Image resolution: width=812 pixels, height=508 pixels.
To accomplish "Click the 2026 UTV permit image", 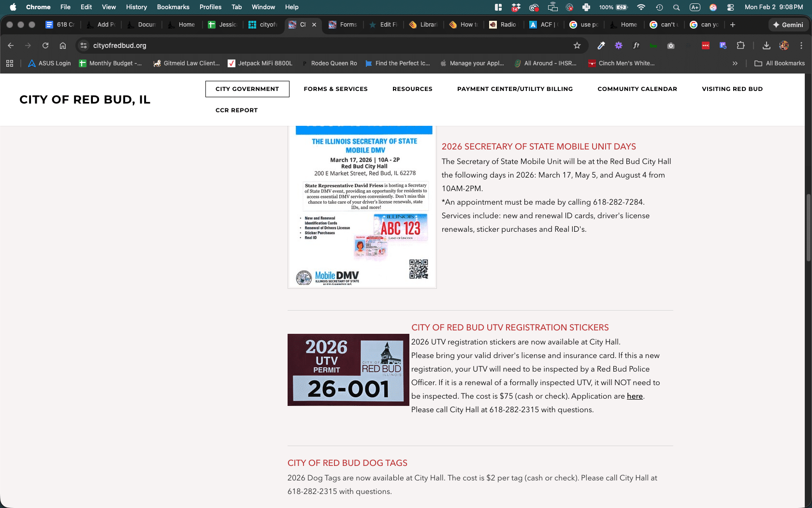I will (348, 370).
